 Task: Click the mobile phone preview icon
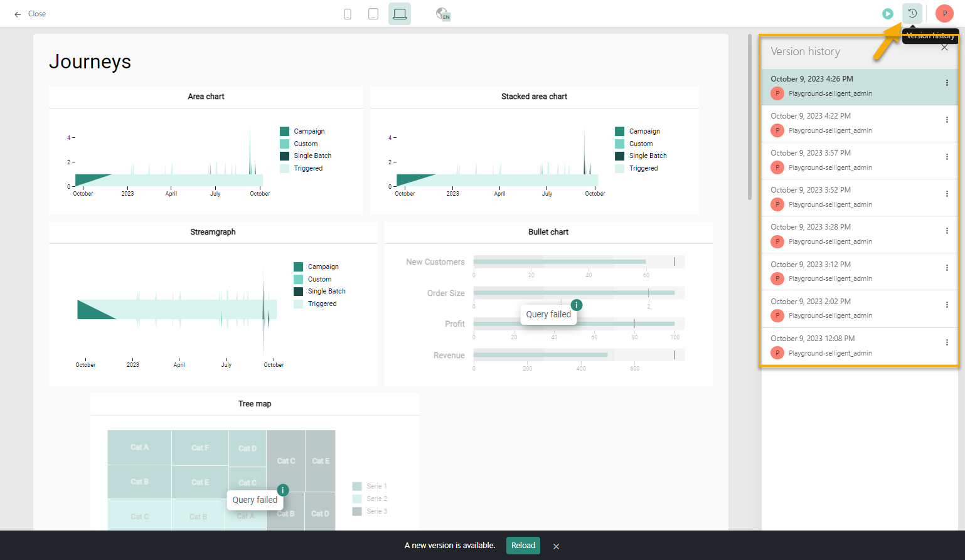point(348,14)
